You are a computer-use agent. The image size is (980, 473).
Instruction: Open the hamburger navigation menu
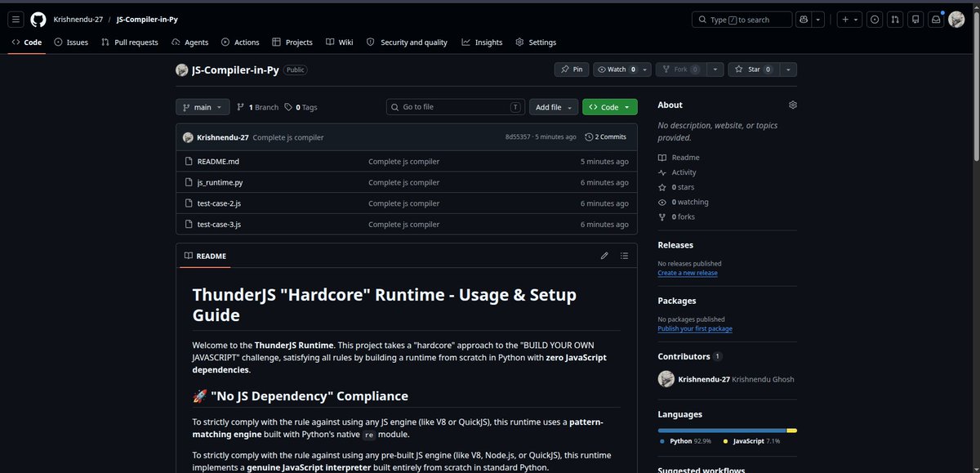pyautogui.click(x=16, y=19)
